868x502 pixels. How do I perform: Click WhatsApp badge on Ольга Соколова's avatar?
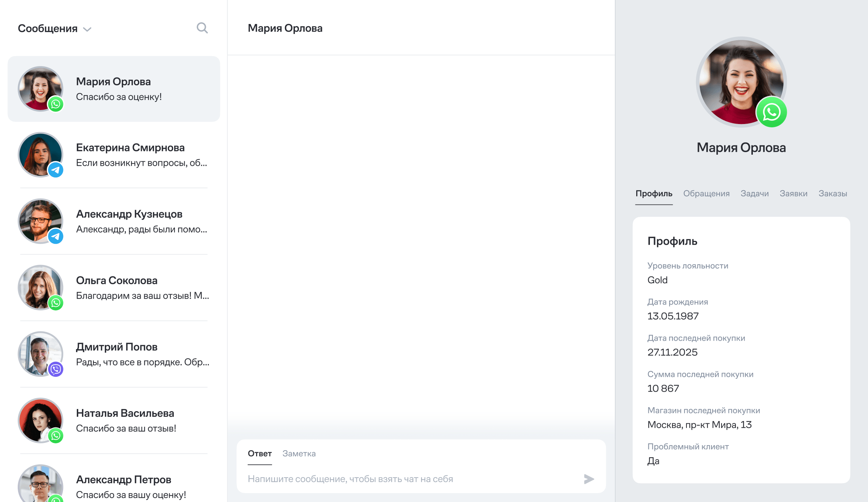click(x=56, y=303)
